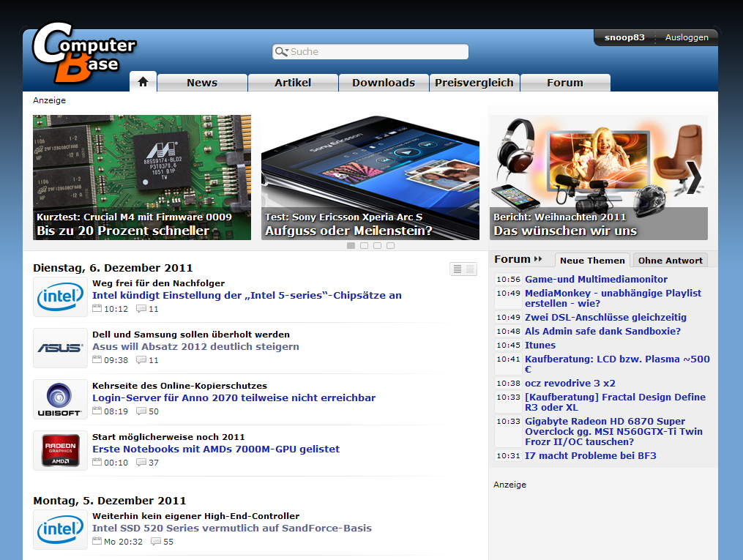
Task: Click the ASUS logo thumbnail
Action: pyautogui.click(x=60, y=348)
